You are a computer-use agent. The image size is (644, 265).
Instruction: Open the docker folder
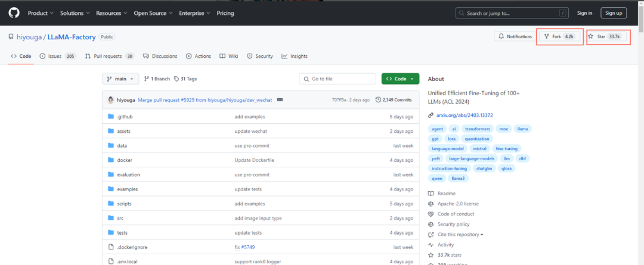point(125,160)
